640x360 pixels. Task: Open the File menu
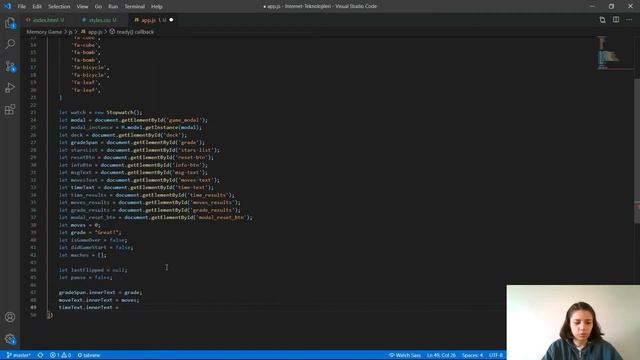coord(22,7)
